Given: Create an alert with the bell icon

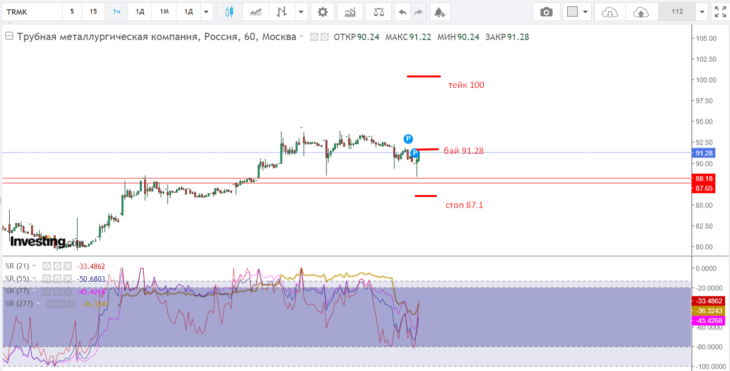Looking at the screenshot, I should point(439,12).
